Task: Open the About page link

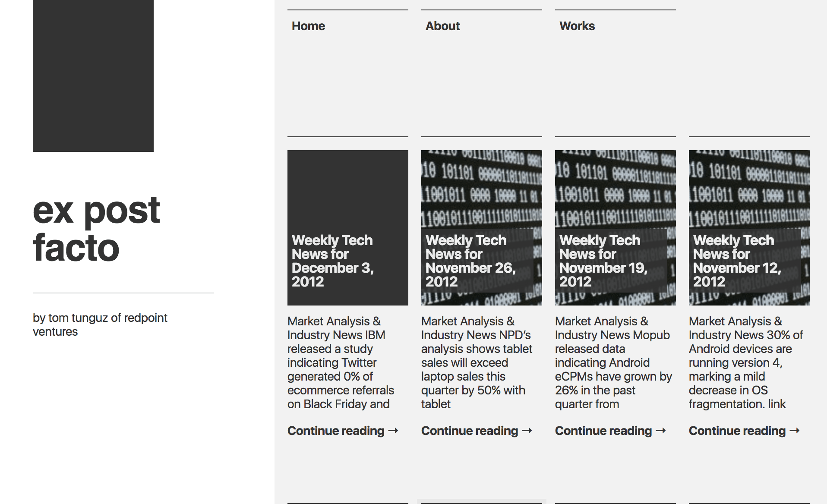Action: coord(442,26)
